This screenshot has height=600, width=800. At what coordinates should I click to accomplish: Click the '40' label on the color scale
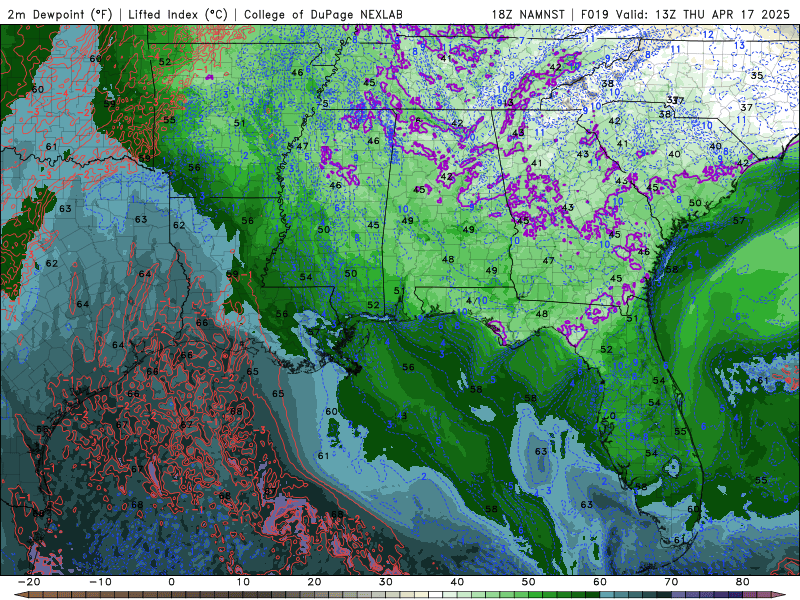tap(457, 582)
